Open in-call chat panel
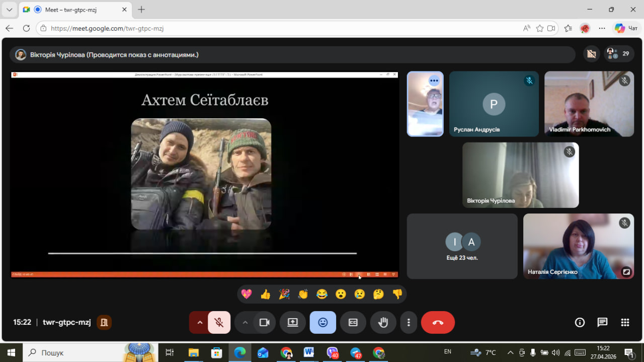The image size is (644, 362). click(602, 323)
